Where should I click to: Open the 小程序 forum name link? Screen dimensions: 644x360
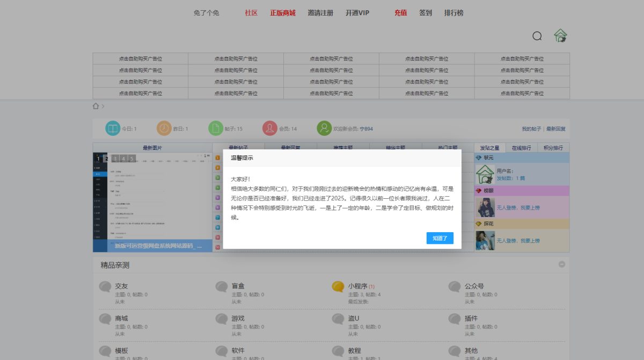[357, 286]
